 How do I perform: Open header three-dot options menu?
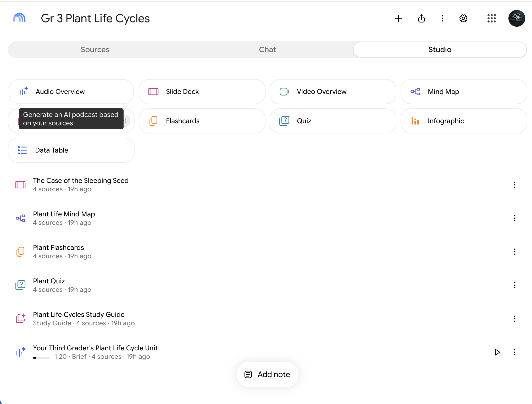(442, 18)
